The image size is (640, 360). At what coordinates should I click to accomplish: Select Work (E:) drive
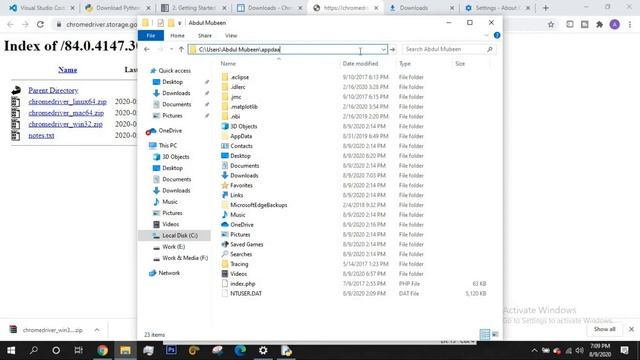point(173,247)
